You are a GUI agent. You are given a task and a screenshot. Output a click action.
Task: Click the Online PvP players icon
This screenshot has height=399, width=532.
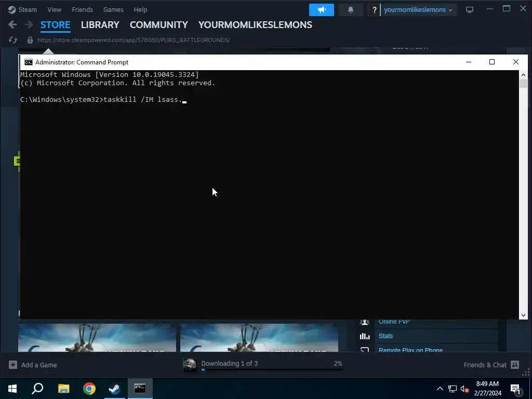365,322
